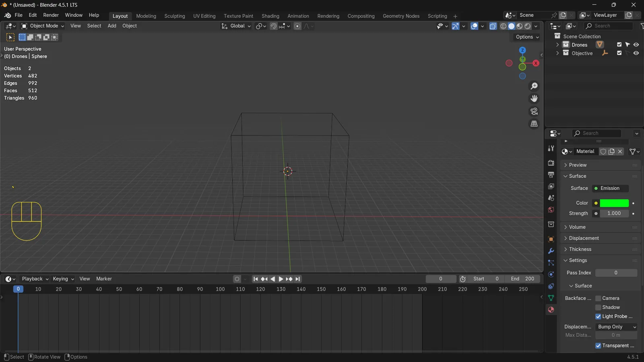Viewport: 644px width, 362px height.
Task: Uncheck the Light Probe checkbox
Action: pos(598,317)
